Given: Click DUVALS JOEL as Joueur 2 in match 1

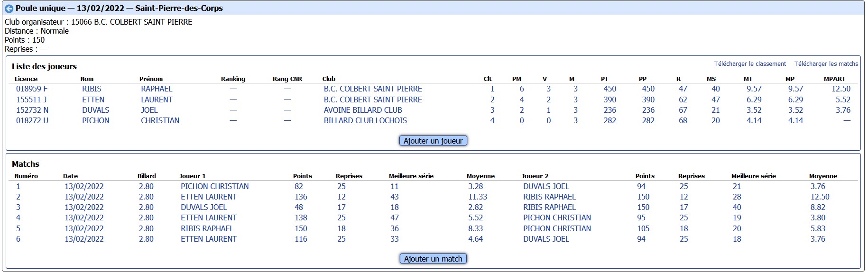Looking at the screenshot, I should point(546,186).
